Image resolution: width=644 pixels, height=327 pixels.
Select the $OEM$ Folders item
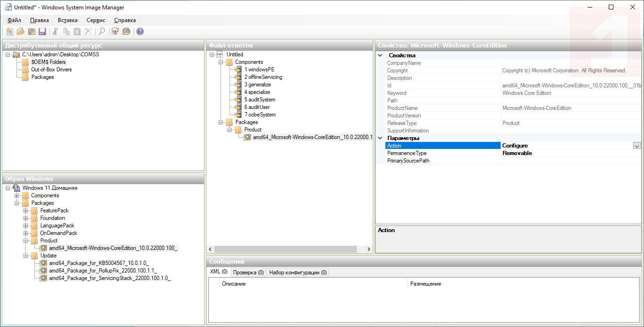click(48, 62)
